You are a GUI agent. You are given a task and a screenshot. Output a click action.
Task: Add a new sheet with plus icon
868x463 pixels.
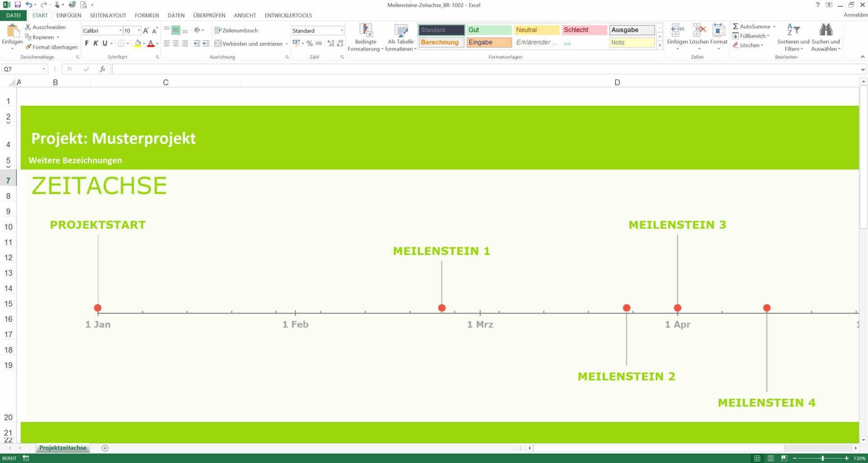[x=105, y=448]
